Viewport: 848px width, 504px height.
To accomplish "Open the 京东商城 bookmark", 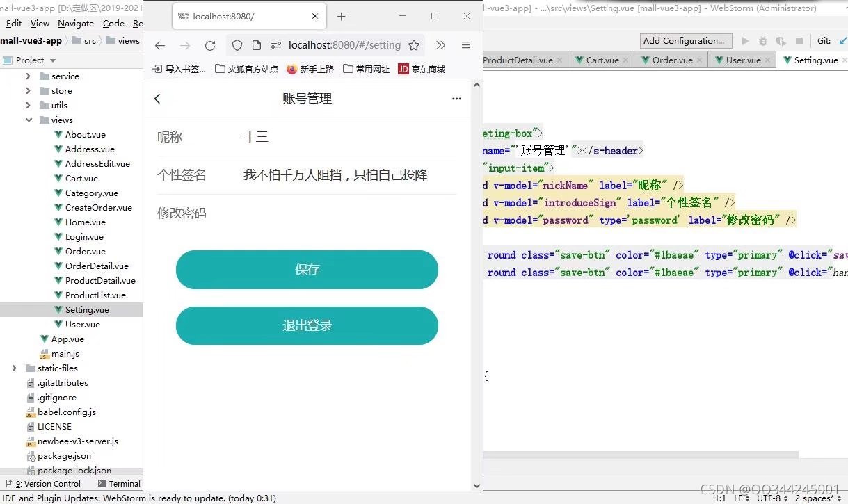I will (422, 69).
